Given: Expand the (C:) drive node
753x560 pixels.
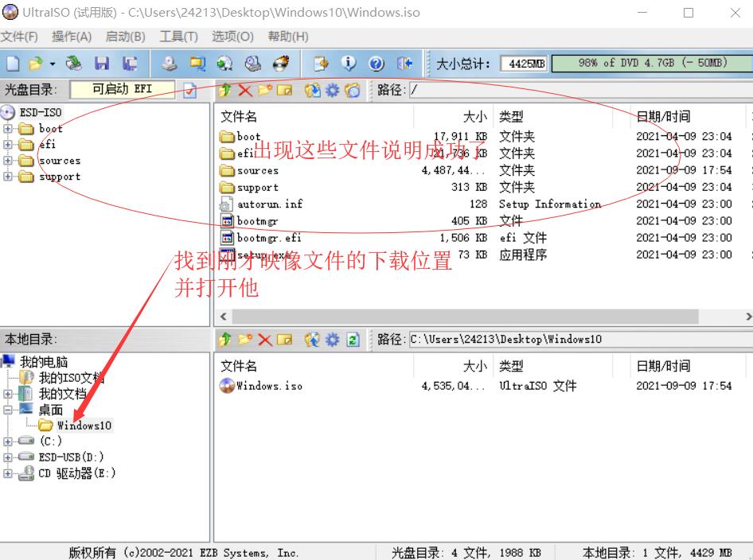Looking at the screenshot, I should pos(8,441).
